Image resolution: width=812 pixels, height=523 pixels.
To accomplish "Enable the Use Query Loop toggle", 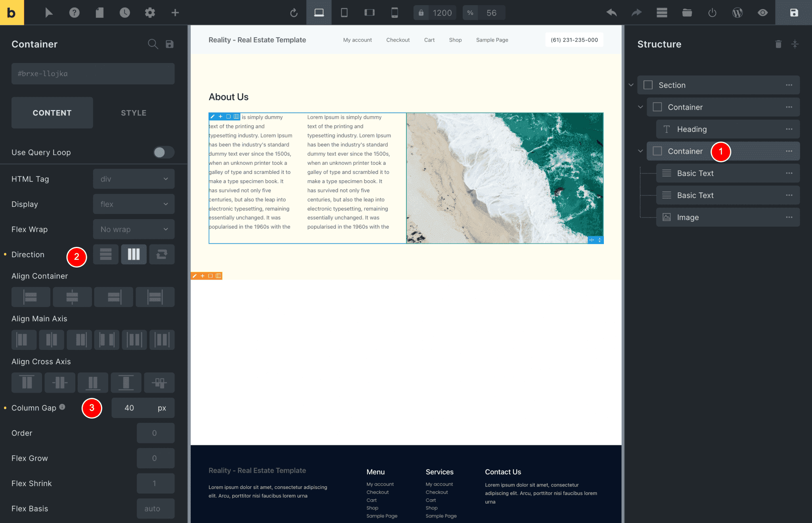I will (163, 152).
